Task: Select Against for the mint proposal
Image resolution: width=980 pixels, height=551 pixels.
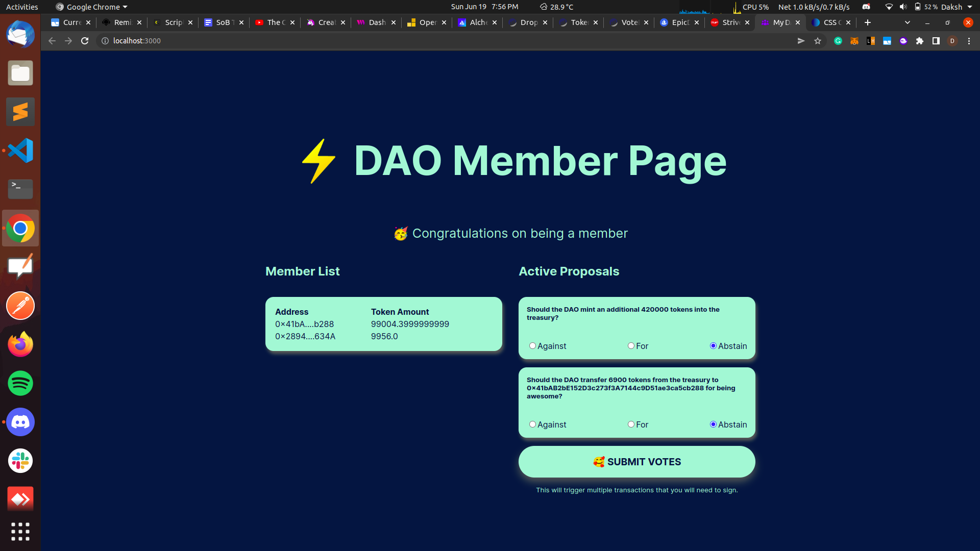Action: (532, 346)
